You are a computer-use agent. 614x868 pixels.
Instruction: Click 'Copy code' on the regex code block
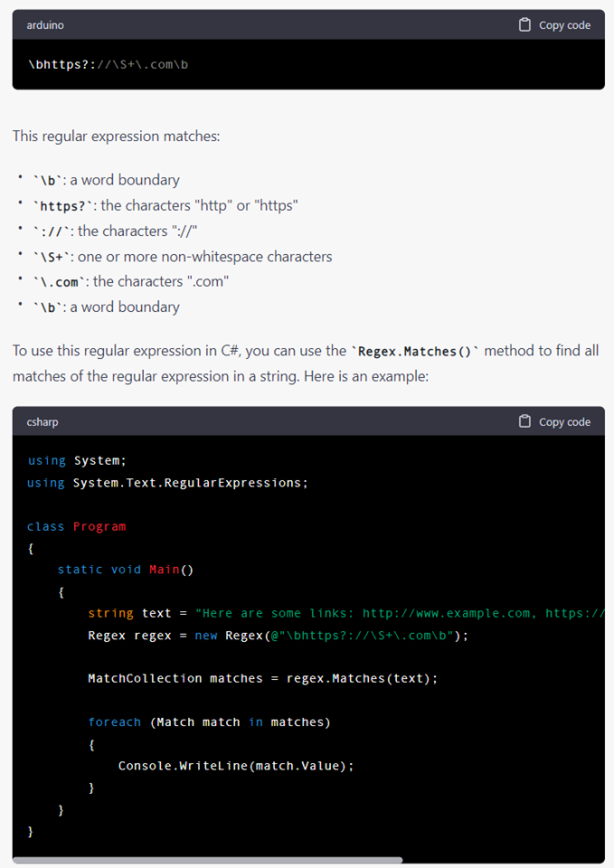point(564,25)
